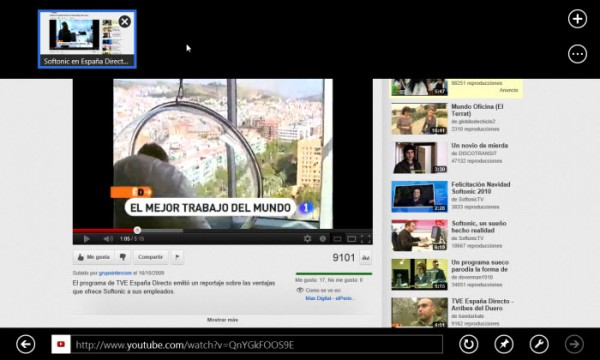This screenshot has height=360, width=600.
Task: Open a new tab with plus icon
Action: [577, 19]
